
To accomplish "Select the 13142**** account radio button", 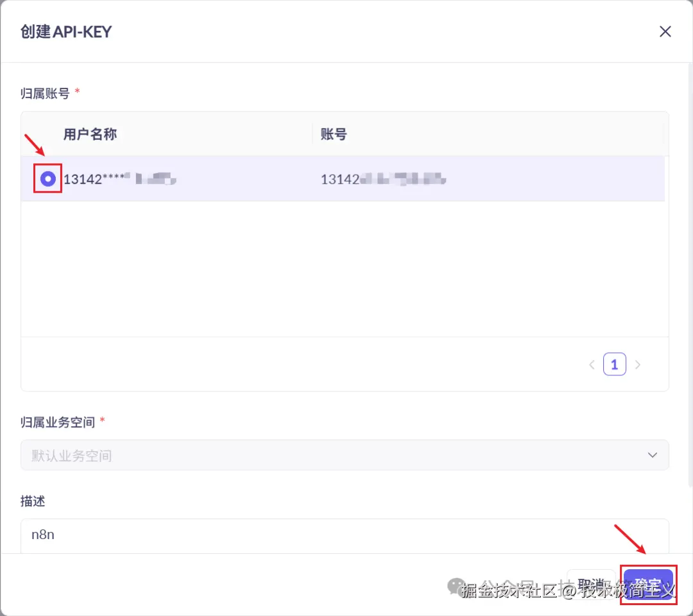I will [47, 179].
